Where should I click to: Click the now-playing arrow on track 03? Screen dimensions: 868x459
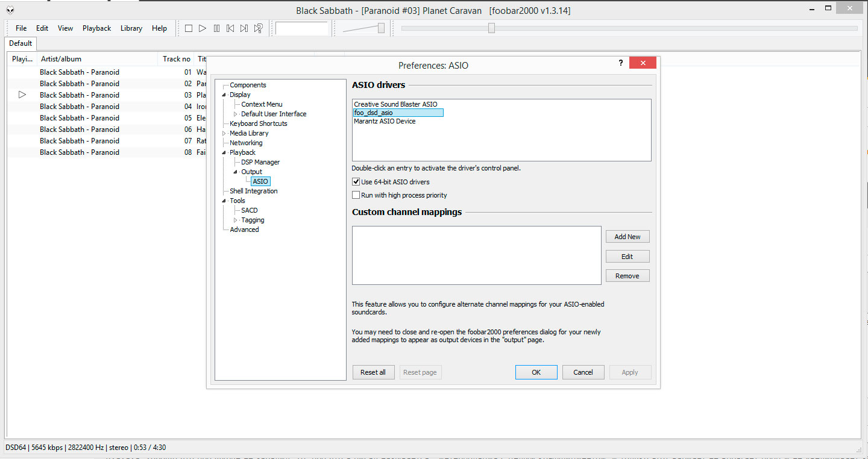tap(22, 95)
